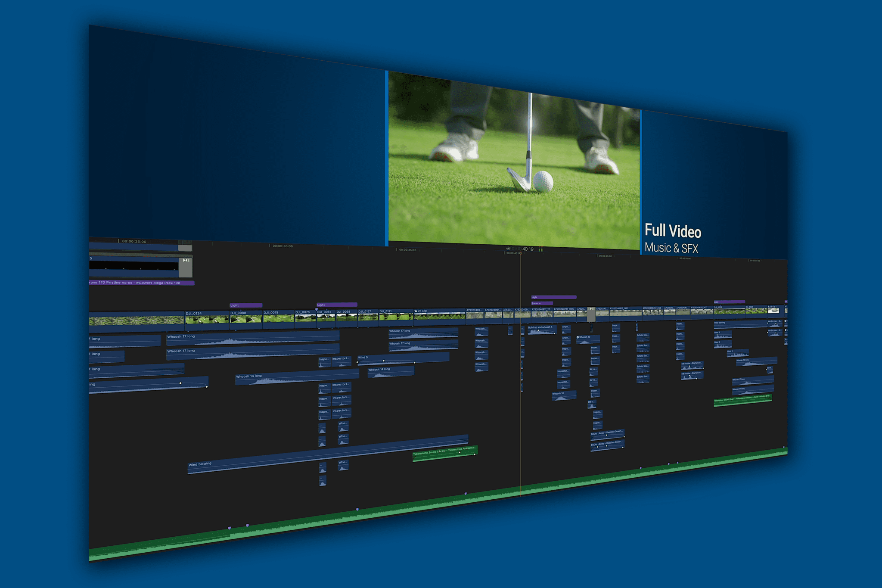Click the Full Video heading text
This screenshot has height=588, width=882.
673,231
